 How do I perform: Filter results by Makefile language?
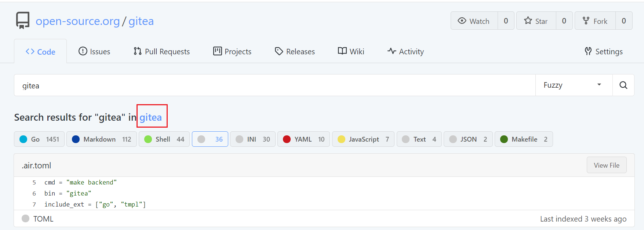[x=524, y=139]
